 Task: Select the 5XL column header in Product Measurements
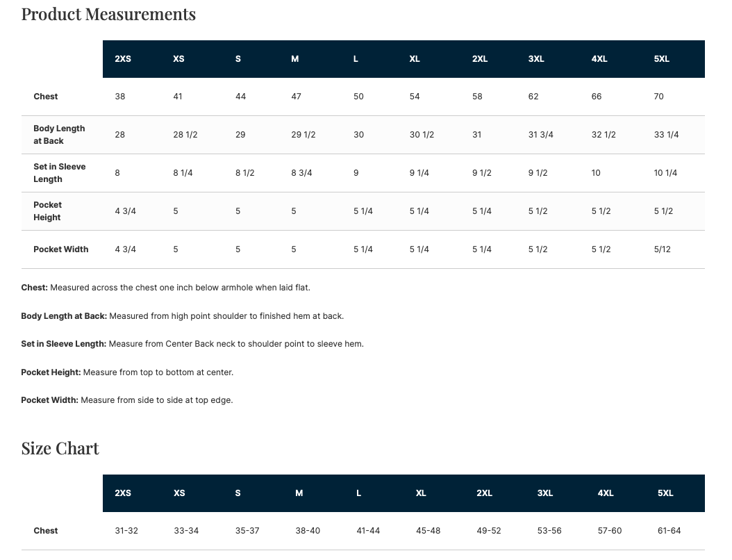(661, 59)
